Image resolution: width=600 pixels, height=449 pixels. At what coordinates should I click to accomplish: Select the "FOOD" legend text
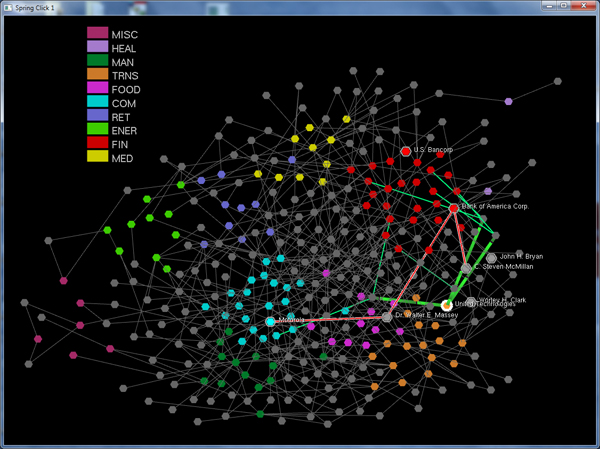pos(126,90)
